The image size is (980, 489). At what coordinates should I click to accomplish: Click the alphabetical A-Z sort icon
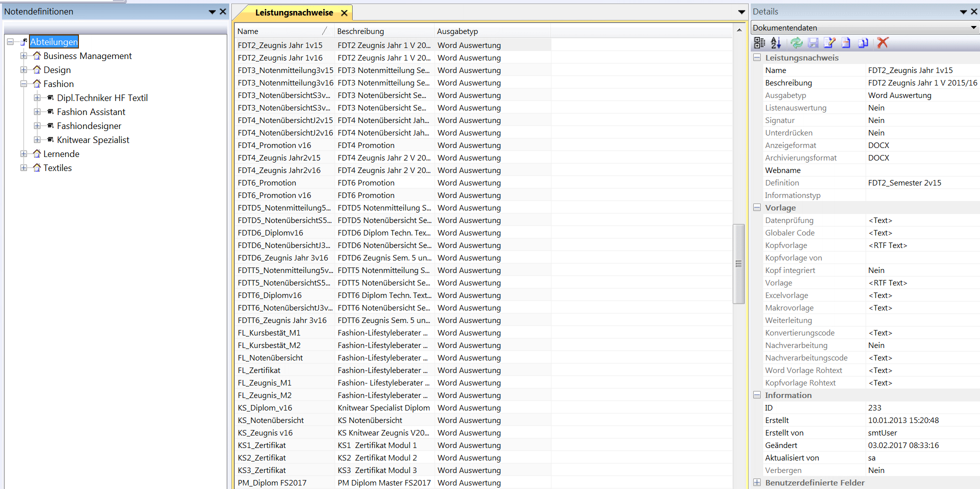[x=776, y=43]
